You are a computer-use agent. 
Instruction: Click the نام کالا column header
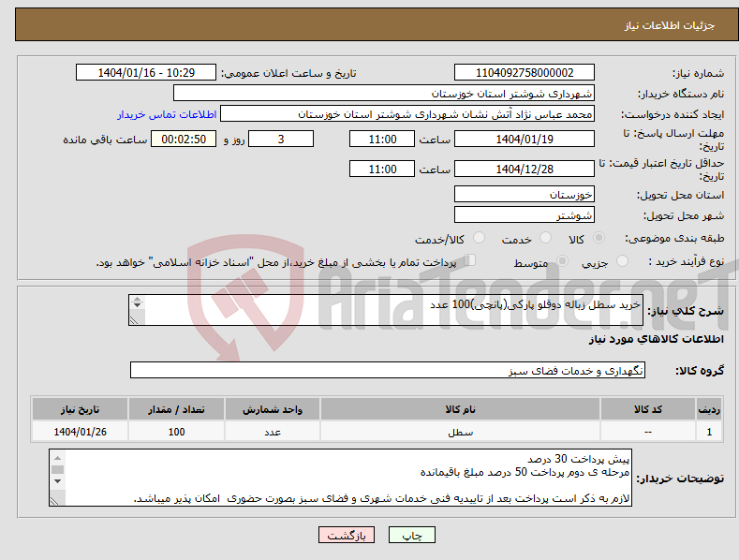click(460, 409)
